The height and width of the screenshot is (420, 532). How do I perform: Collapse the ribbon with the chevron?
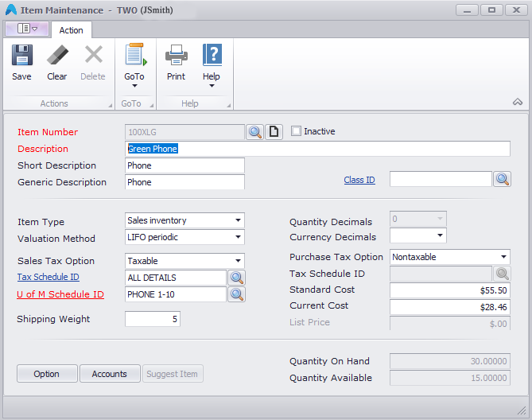(518, 102)
